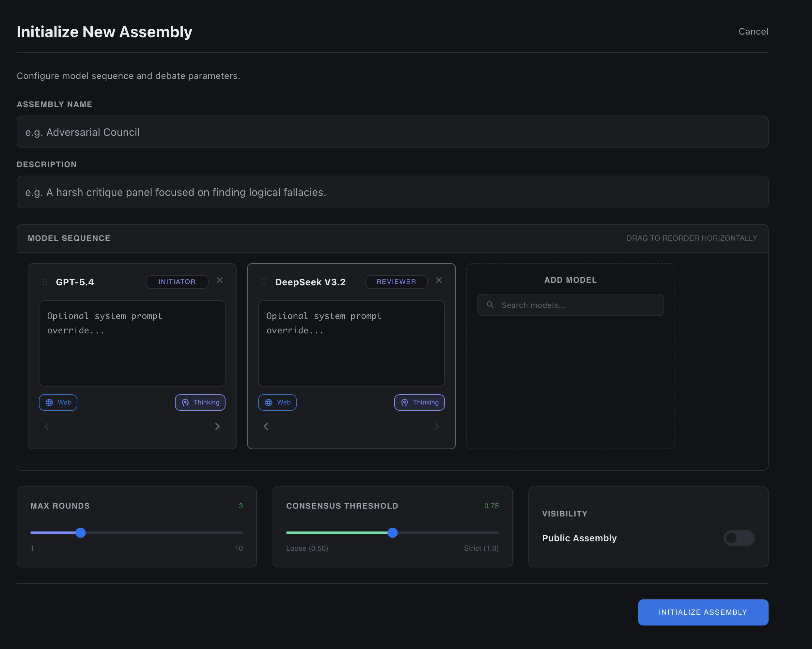Focus the Description input field
This screenshot has height=649, width=812.
[x=392, y=192]
